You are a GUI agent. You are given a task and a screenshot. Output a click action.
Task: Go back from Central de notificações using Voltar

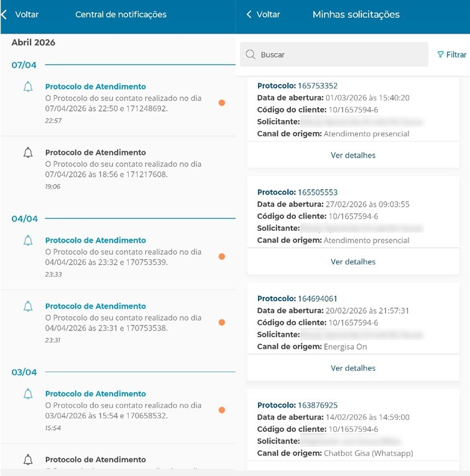[21, 14]
